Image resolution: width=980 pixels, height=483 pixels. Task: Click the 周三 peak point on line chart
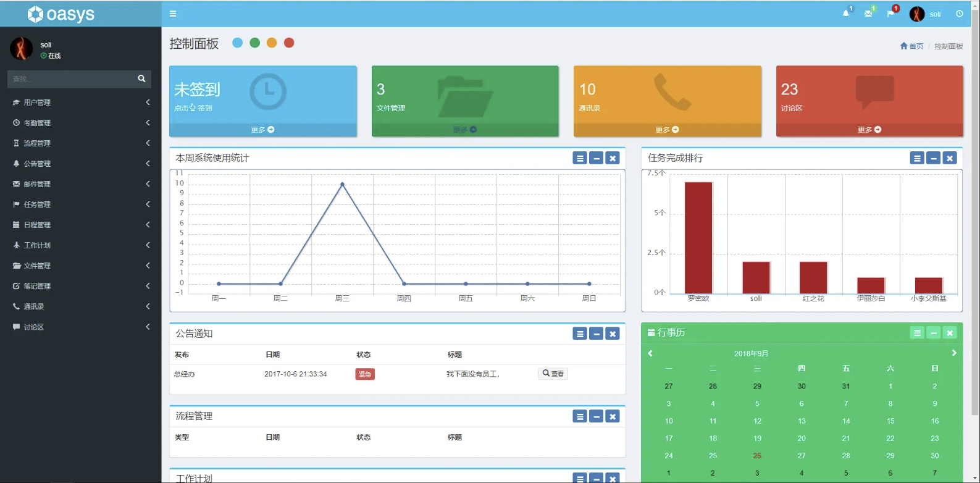click(342, 184)
